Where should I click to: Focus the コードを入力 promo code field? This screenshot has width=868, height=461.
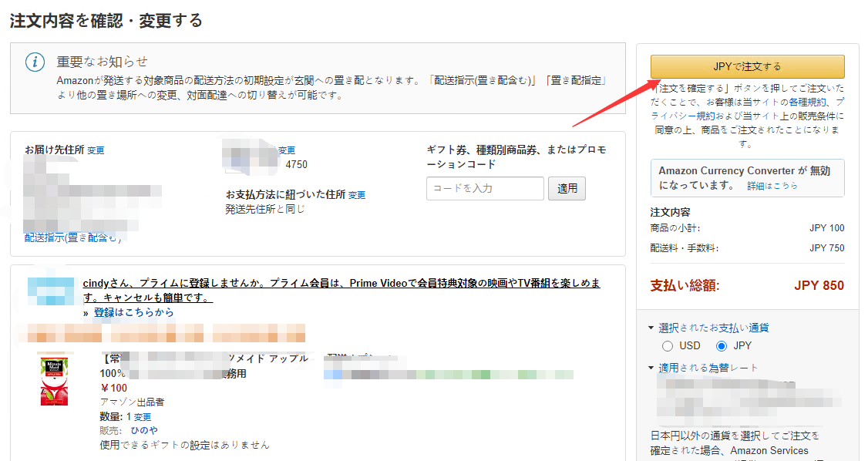tap(485, 189)
